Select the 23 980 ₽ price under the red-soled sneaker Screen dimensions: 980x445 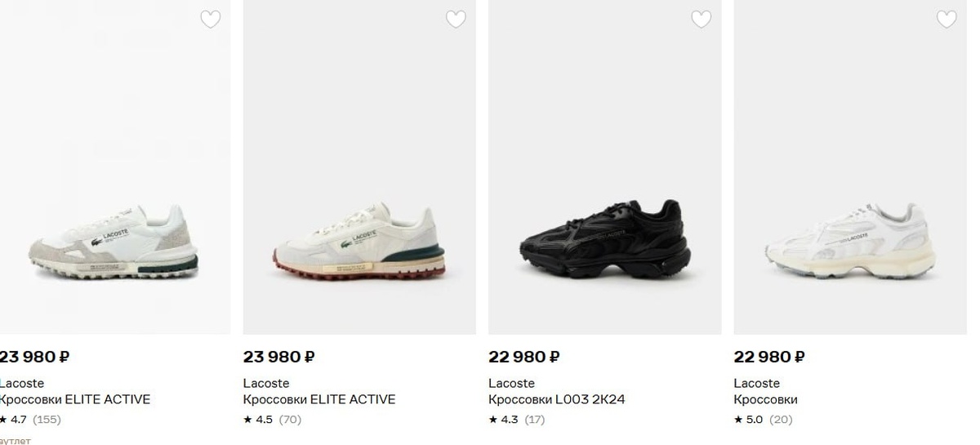[x=279, y=357]
